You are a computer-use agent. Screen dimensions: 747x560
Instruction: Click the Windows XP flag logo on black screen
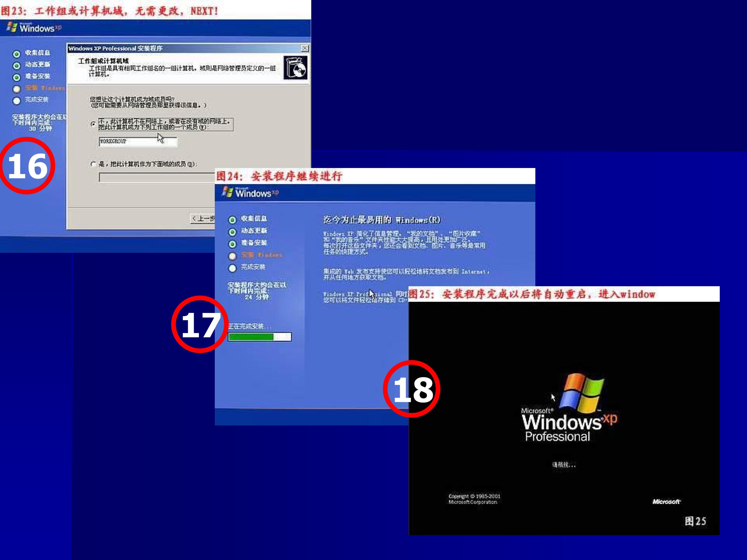pyautogui.click(x=582, y=393)
